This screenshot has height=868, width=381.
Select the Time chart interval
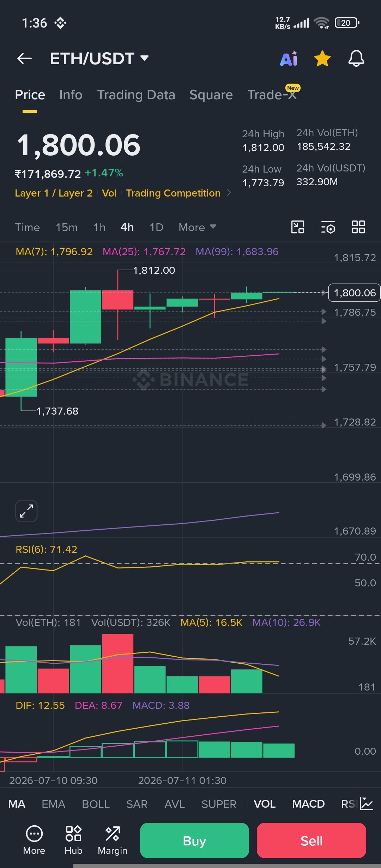(x=27, y=227)
